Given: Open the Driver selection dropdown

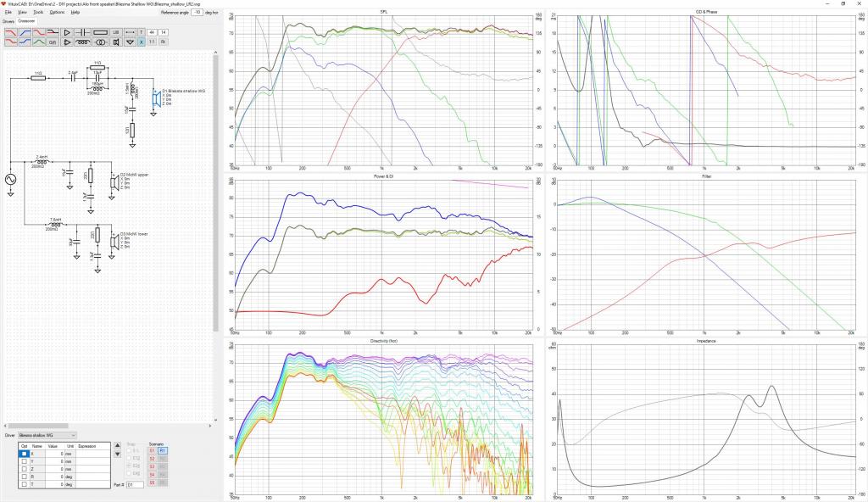Looking at the screenshot, I should pyautogui.click(x=47, y=436).
